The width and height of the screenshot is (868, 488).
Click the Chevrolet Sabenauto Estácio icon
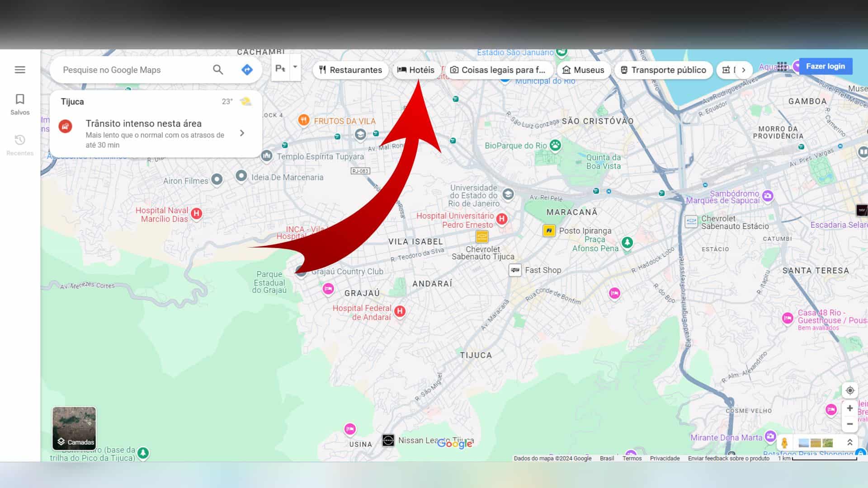coord(691,221)
